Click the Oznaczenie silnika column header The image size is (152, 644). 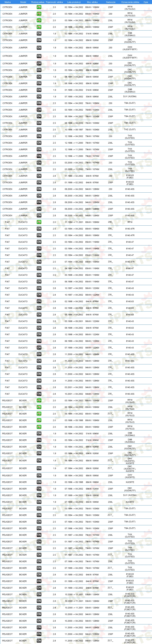(x=130, y=2)
